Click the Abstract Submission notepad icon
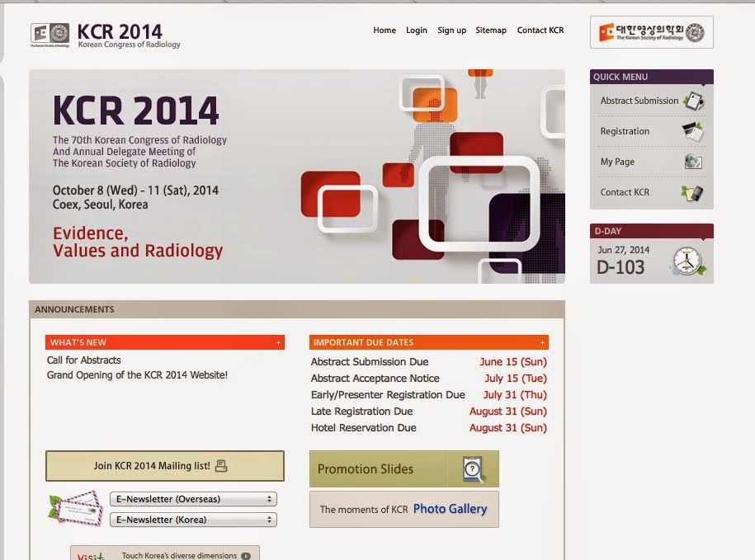 click(694, 101)
